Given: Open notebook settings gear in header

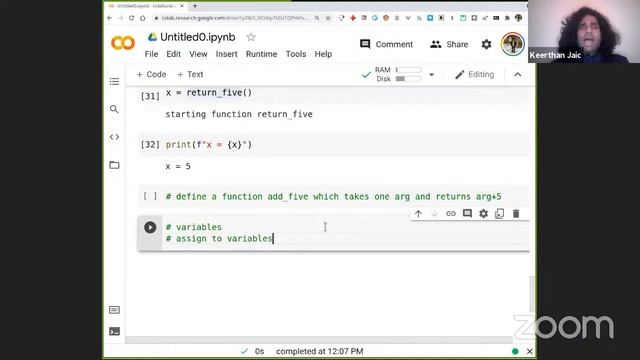Looking at the screenshot, I should click(486, 44).
